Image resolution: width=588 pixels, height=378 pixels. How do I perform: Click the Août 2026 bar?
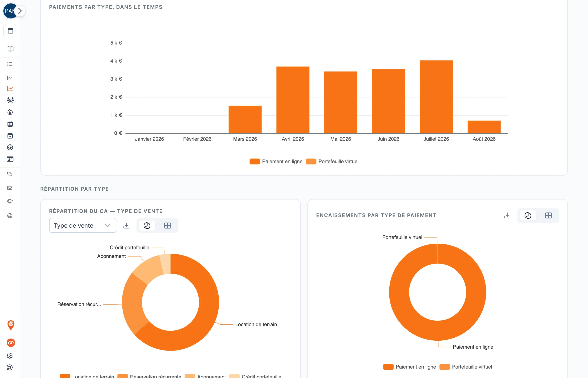point(484,127)
